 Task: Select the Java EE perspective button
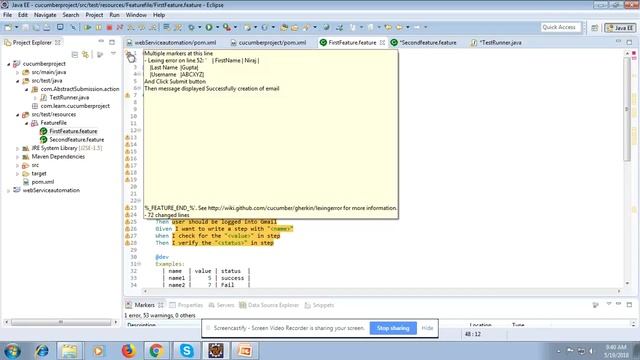pos(620,28)
